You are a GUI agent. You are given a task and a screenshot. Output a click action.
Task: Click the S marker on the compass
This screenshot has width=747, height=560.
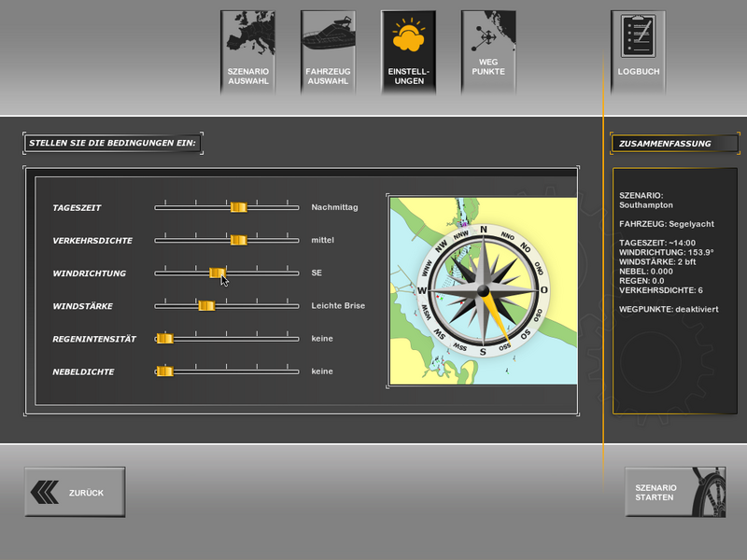click(483, 352)
